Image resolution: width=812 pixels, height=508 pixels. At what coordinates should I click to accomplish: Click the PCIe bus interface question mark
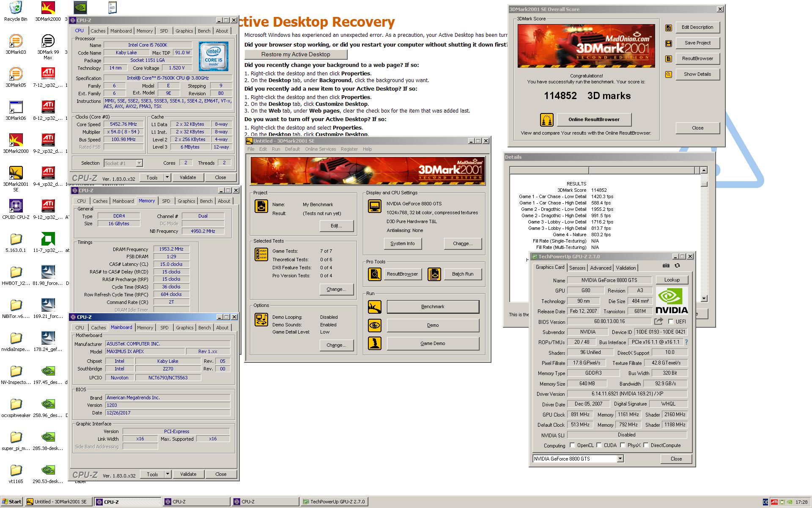coord(686,342)
